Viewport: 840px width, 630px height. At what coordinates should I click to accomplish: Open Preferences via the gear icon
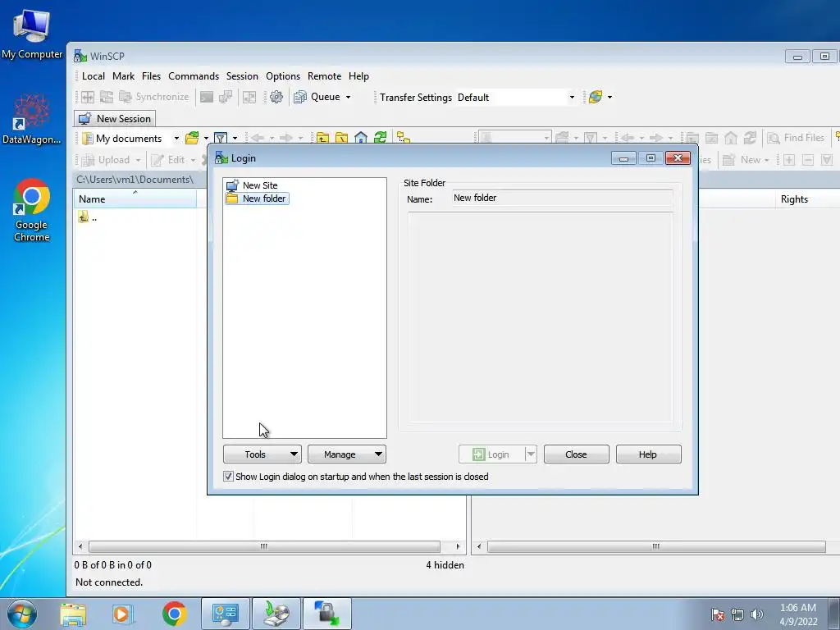pyautogui.click(x=276, y=97)
